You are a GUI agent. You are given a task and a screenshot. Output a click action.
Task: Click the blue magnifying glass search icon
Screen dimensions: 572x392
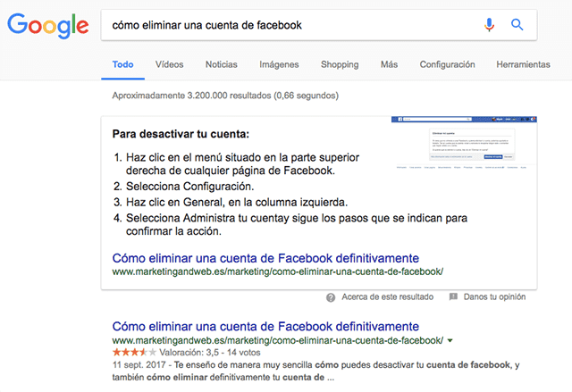[517, 25]
